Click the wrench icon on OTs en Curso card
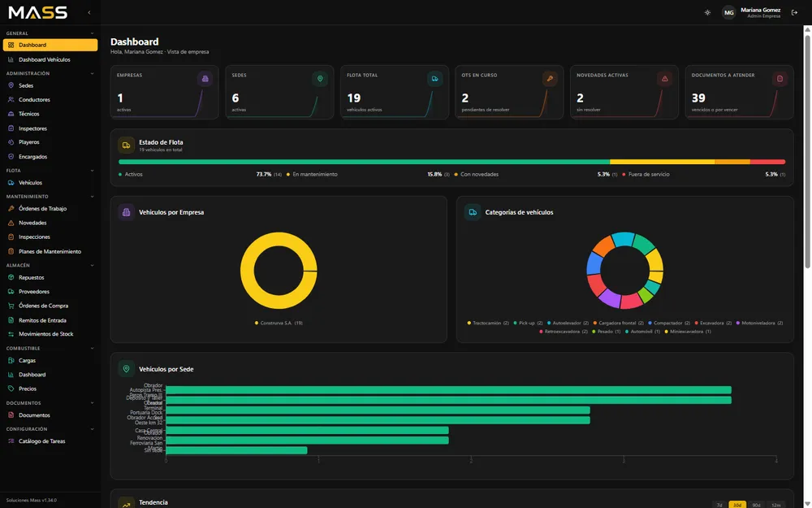 pos(550,79)
